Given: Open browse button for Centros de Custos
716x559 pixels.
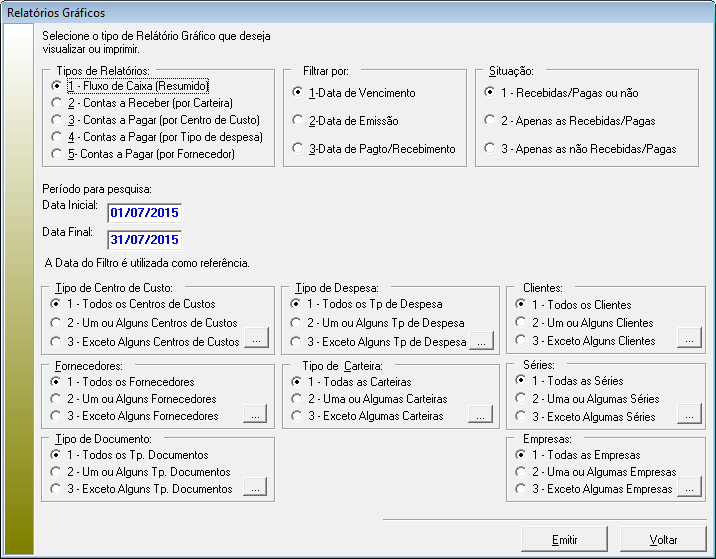Looking at the screenshot, I should [x=256, y=341].
